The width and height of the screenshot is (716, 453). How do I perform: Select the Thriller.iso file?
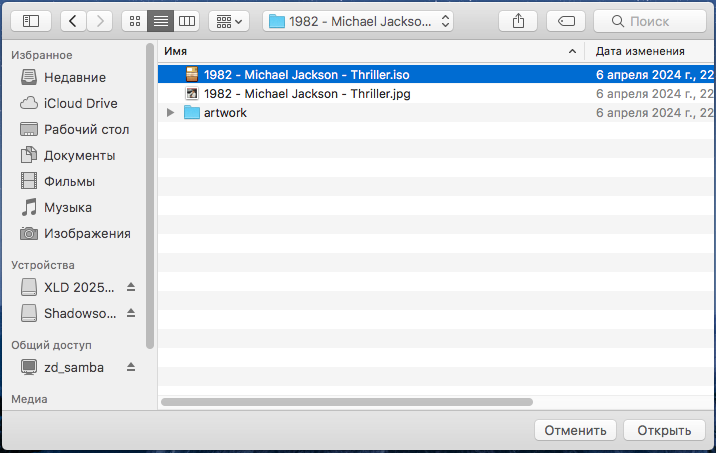(437, 74)
